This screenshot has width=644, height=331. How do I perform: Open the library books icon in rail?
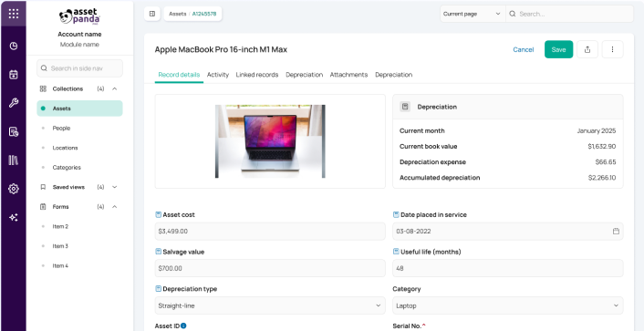(x=13, y=160)
